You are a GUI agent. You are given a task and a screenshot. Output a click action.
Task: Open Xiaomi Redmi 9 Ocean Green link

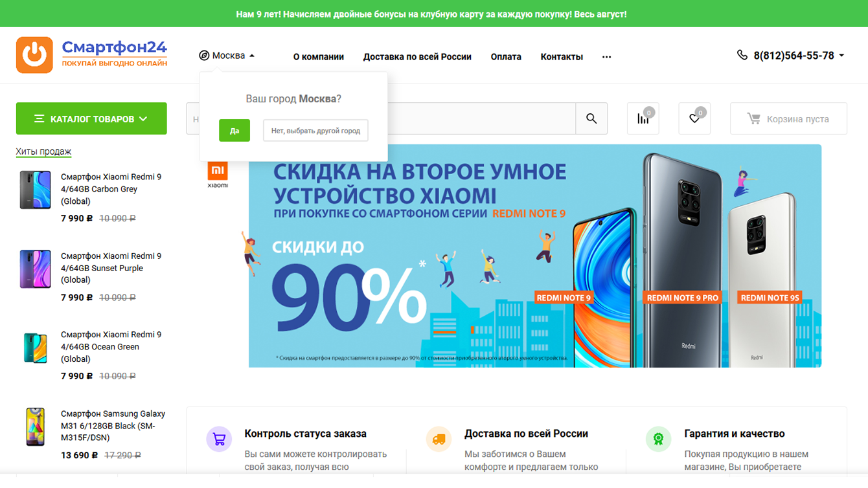111,347
